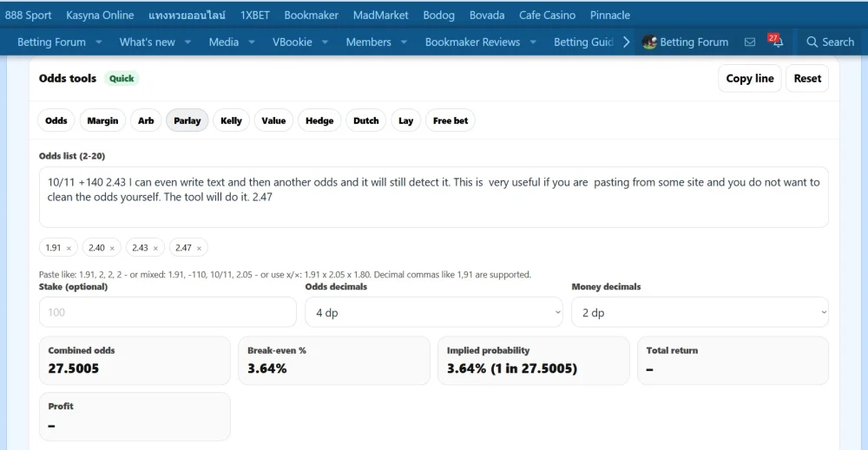The height and width of the screenshot is (450, 868).
Task: Remove the 1.91 odds chip
Action: [x=69, y=248]
